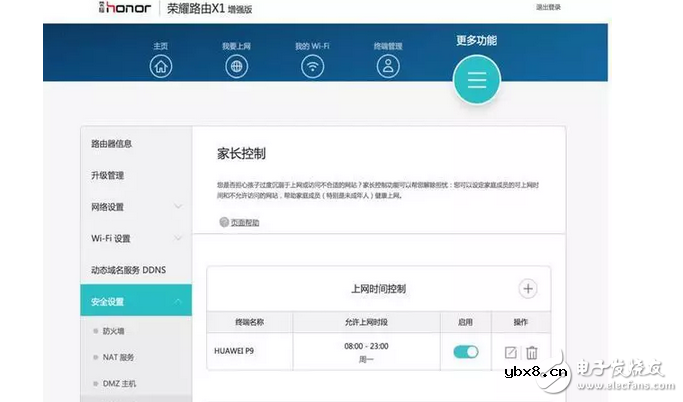Click the Wi-Fi 设置 sidebar label

(x=111, y=238)
